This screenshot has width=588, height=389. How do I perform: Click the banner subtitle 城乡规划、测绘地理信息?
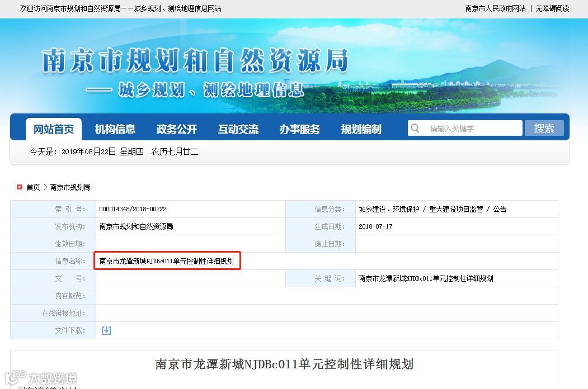click(211, 90)
